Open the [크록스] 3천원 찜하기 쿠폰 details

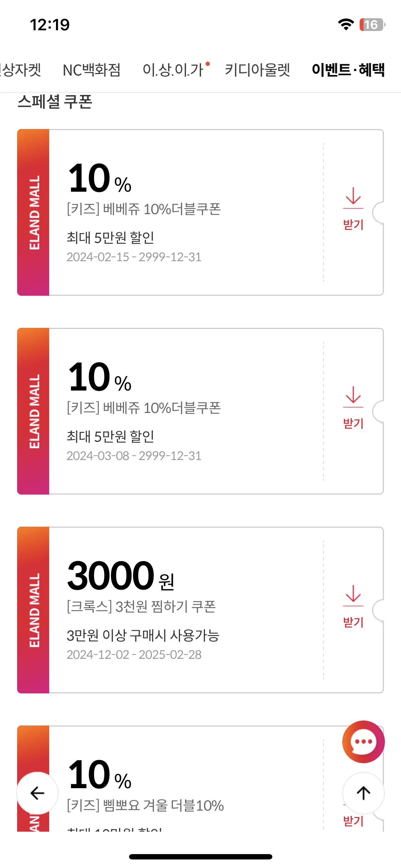pyautogui.click(x=141, y=606)
